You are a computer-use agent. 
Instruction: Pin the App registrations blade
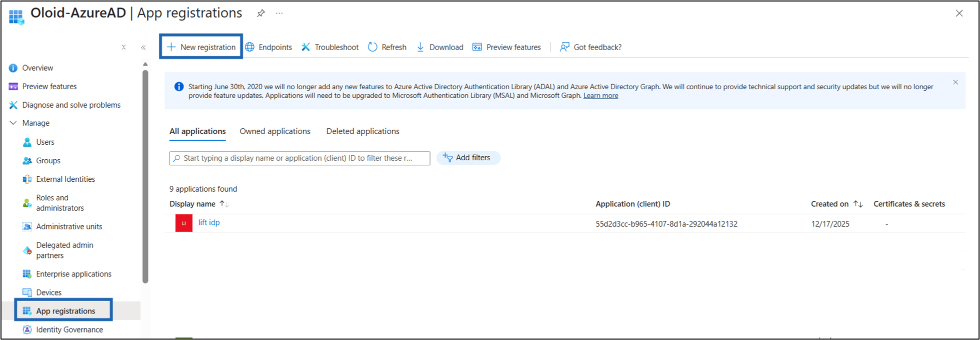tap(261, 14)
